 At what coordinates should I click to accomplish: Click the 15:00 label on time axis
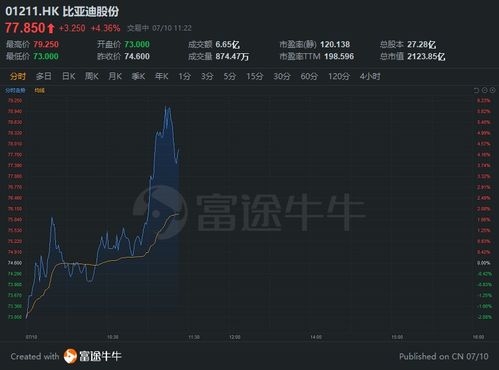click(x=397, y=337)
